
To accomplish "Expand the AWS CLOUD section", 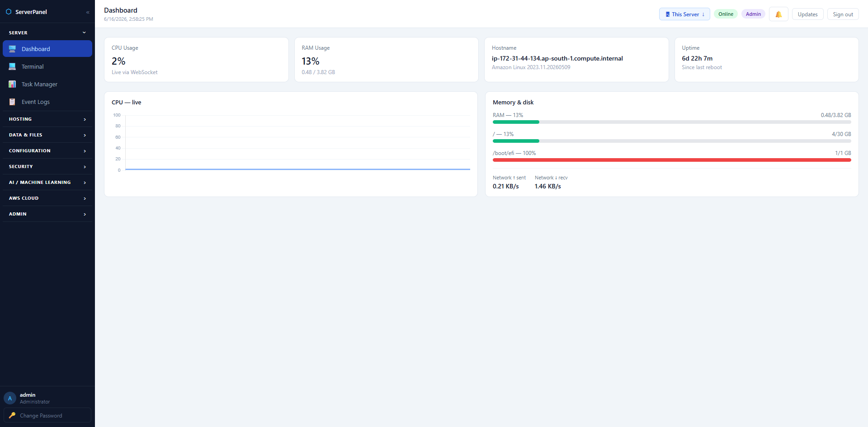I will point(47,198).
